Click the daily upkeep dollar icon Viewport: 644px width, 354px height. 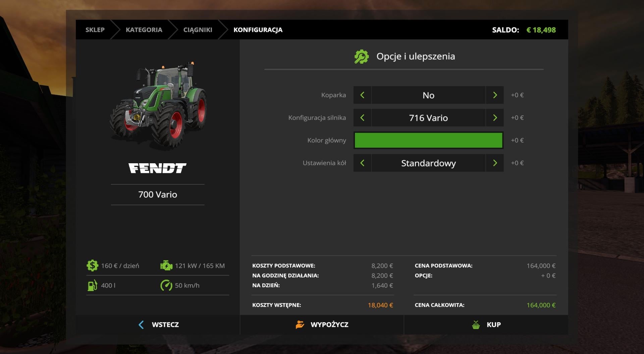click(92, 265)
